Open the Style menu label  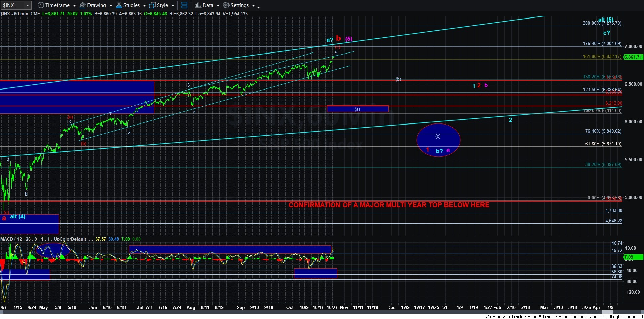pyautogui.click(x=163, y=5)
